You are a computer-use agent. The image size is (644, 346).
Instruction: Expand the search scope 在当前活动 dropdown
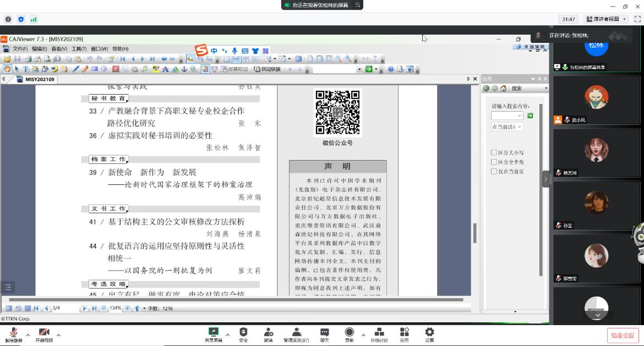pyautogui.click(x=507, y=127)
